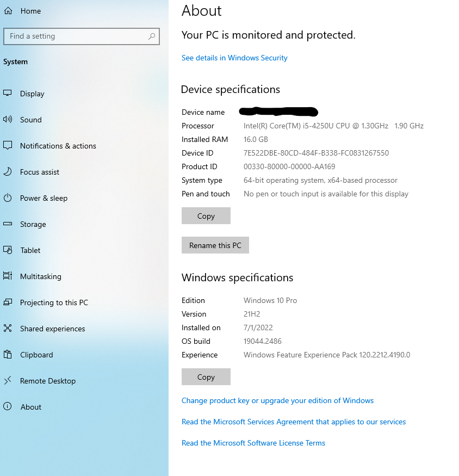Open Tablet settings page
459x476 pixels.
[x=30, y=250]
